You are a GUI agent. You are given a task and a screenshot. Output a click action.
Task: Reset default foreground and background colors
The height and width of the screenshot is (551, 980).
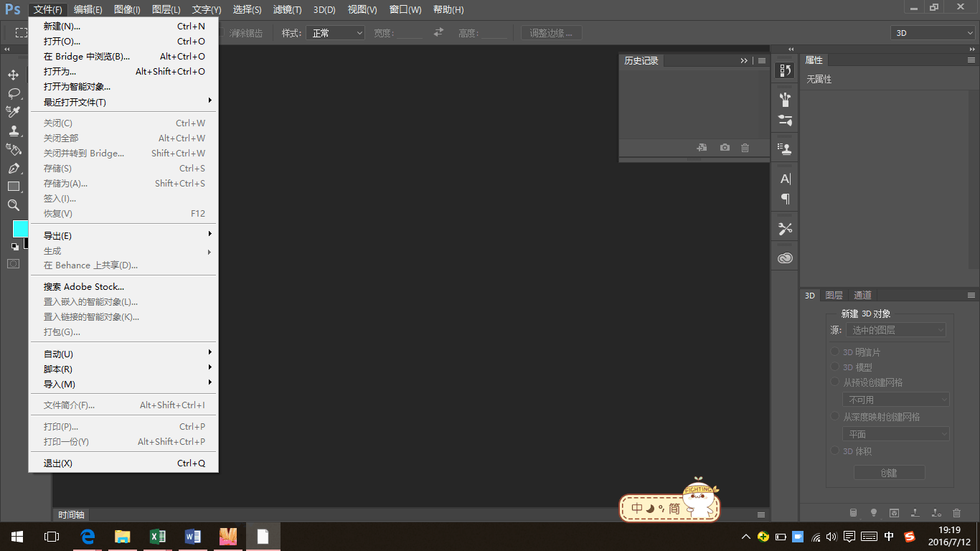click(x=15, y=246)
